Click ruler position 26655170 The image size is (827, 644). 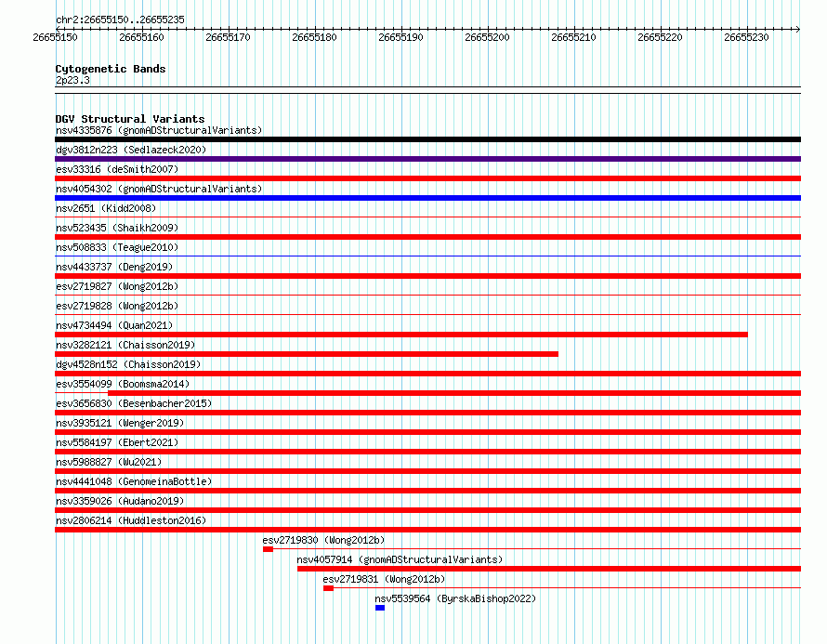pyautogui.click(x=228, y=37)
